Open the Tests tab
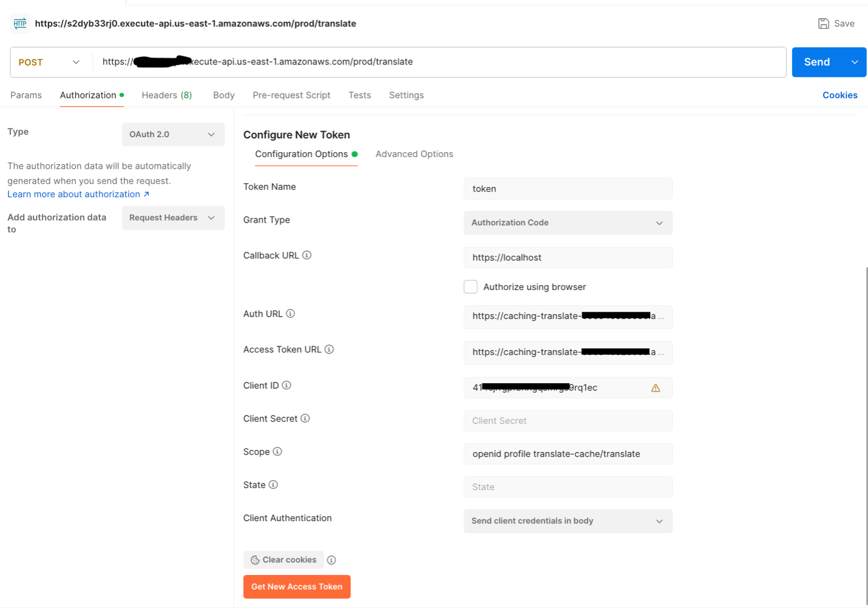This screenshot has width=868, height=615. pos(360,95)
